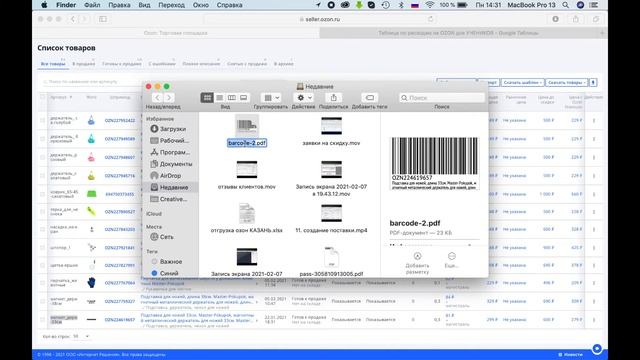The image size is (640, 360).
Task: Open Finder grouping dropdown
Action: click(x=271, y=98)
